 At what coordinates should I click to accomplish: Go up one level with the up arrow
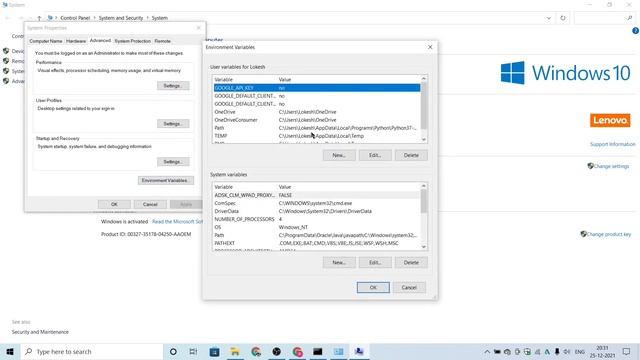coord(39,18)
